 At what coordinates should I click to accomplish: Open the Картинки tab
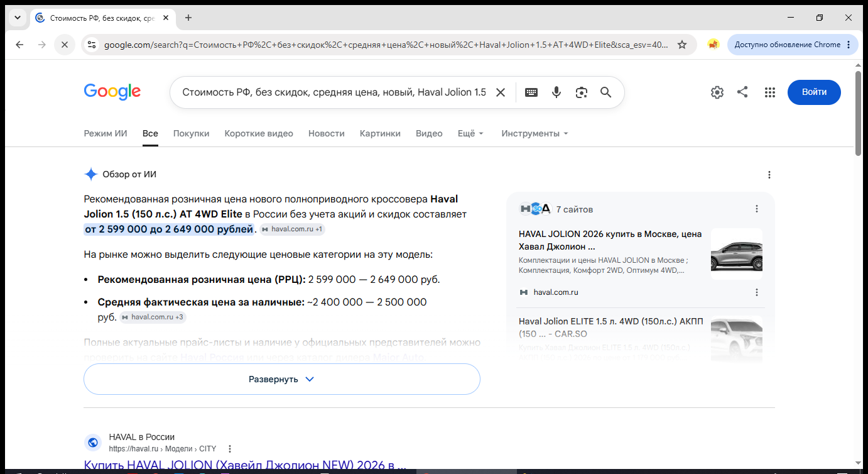(380, 133)
